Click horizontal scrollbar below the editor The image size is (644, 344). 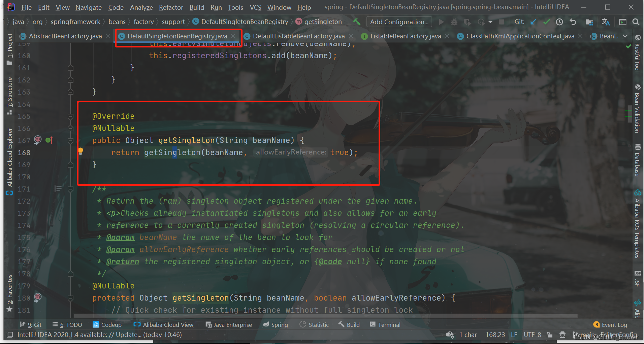(325, 316)
